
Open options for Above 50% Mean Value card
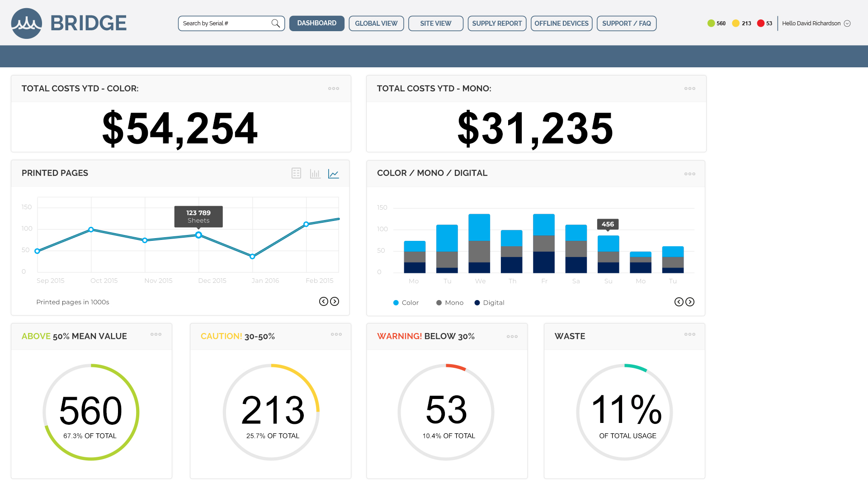tap(156, 334)
